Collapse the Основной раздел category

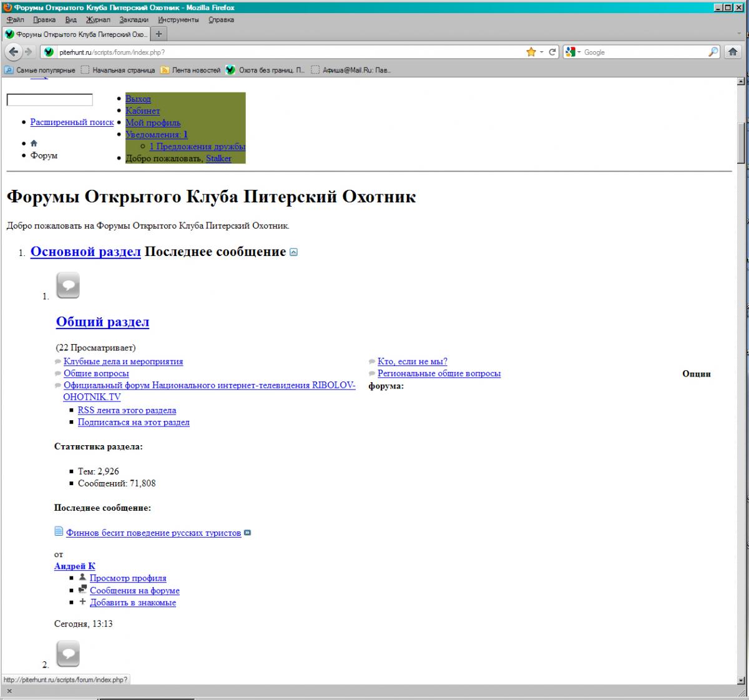coord(294,252)
